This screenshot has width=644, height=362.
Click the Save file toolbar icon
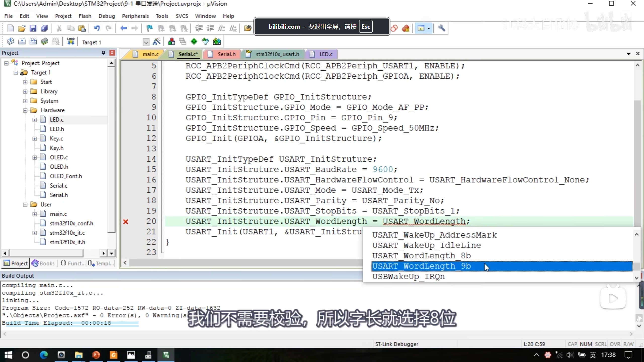coord(33,28)
